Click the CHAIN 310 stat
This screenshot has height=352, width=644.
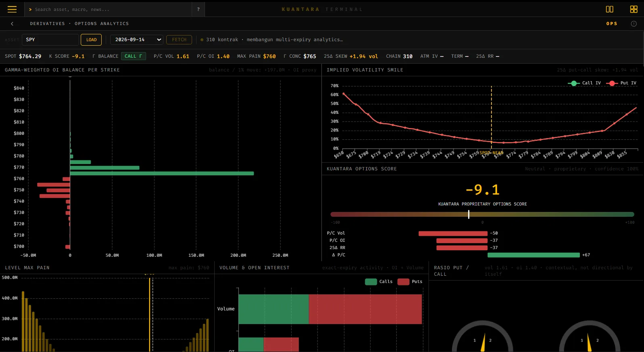pos(399,56)
